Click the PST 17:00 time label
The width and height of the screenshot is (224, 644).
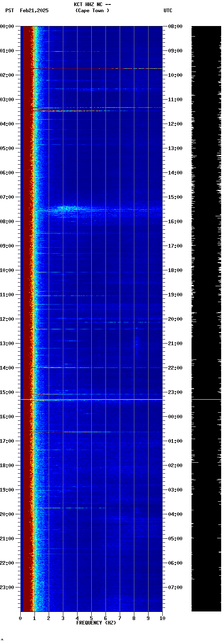pos(7,441)
